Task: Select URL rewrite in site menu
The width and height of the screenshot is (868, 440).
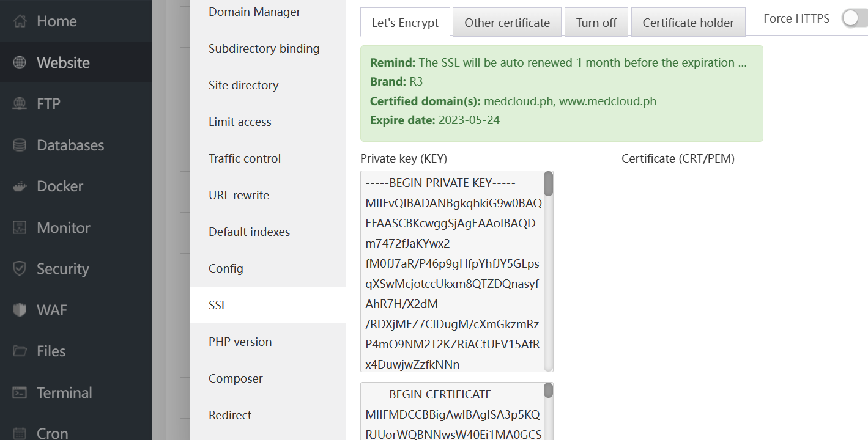Action: point(239,195)
